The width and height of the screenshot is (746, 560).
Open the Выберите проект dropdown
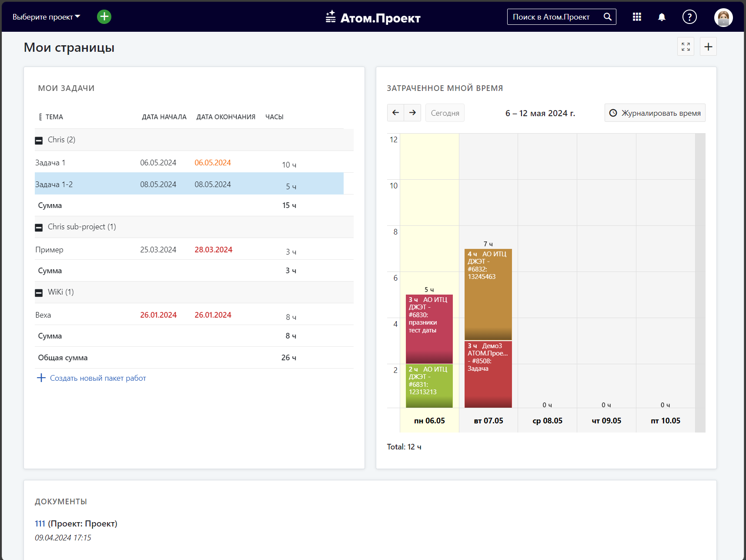click(46, 17)
